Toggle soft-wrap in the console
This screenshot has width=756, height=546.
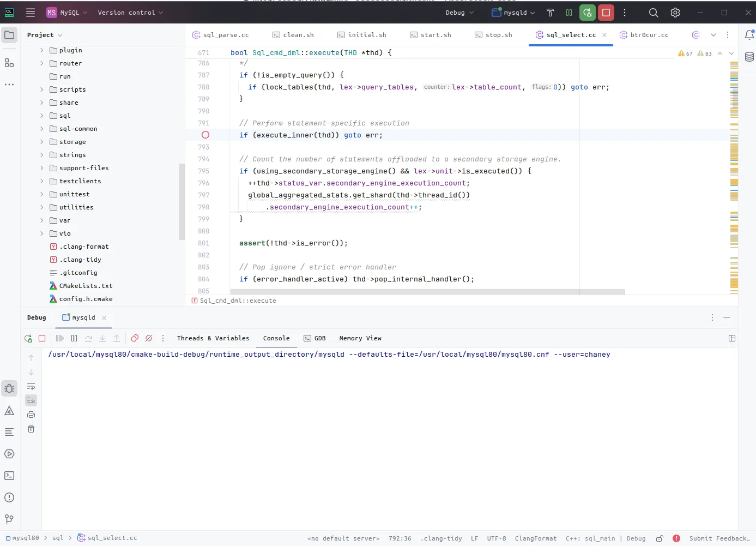point(31,386)
